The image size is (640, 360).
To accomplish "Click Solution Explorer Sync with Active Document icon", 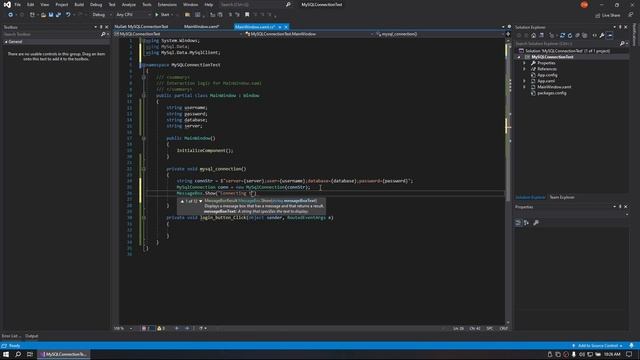I will pos(562,36).
